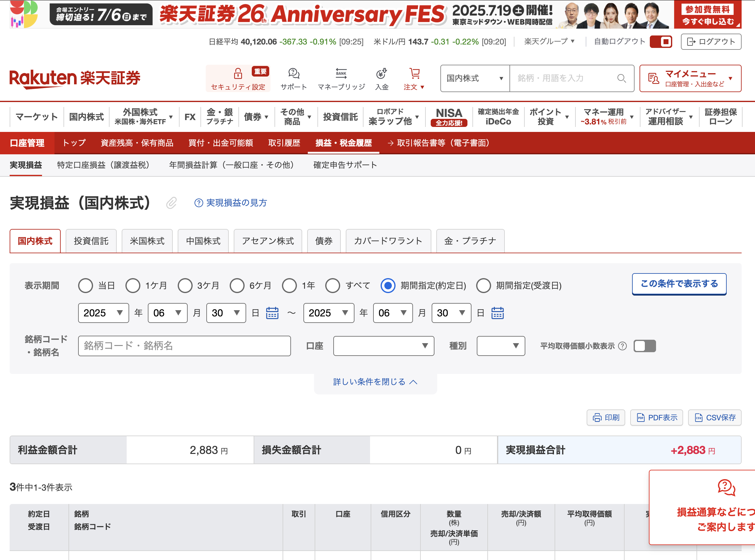
Task: Click the deposit (入金) yen icon
Action: pos(382,73)
